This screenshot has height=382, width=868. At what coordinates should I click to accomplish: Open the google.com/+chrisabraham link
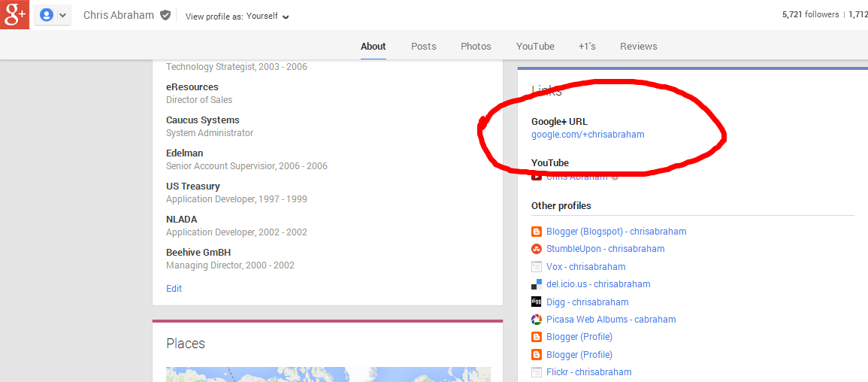pyautogui.click(x=588, y=135)
